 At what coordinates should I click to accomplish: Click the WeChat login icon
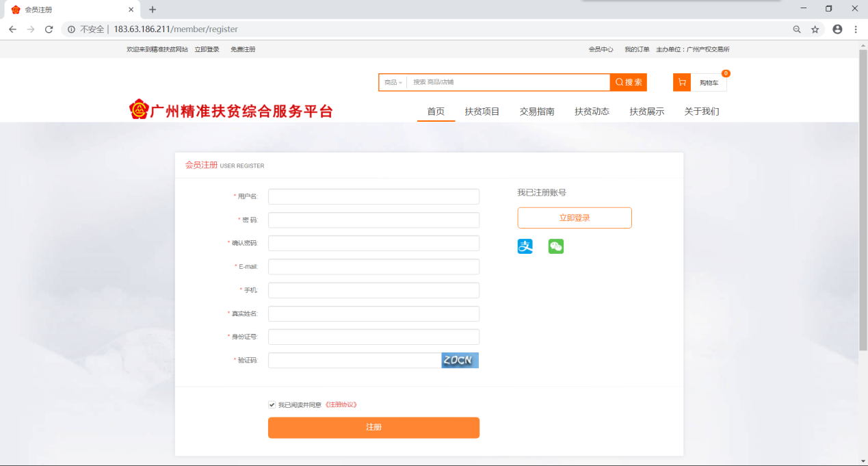tap(556, 246)
